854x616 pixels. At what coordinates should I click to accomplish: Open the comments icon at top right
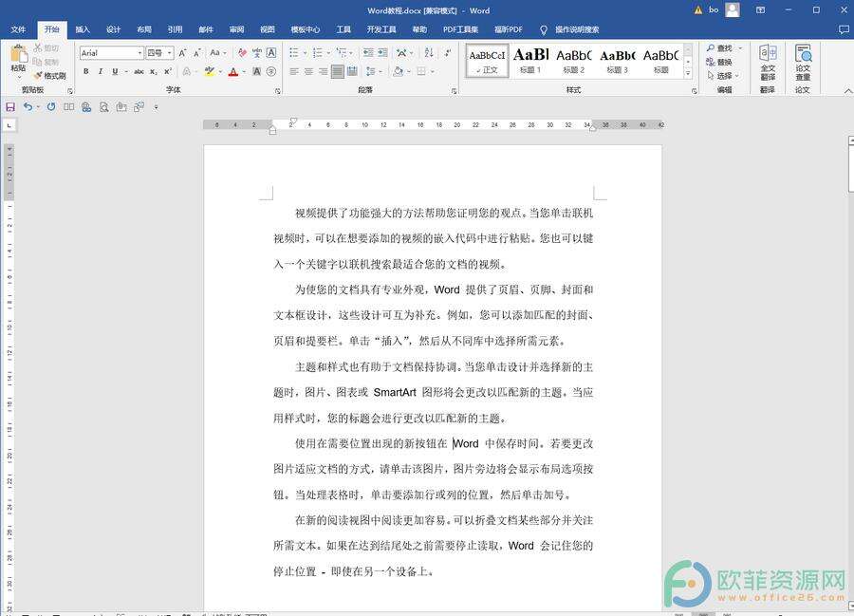844,29
